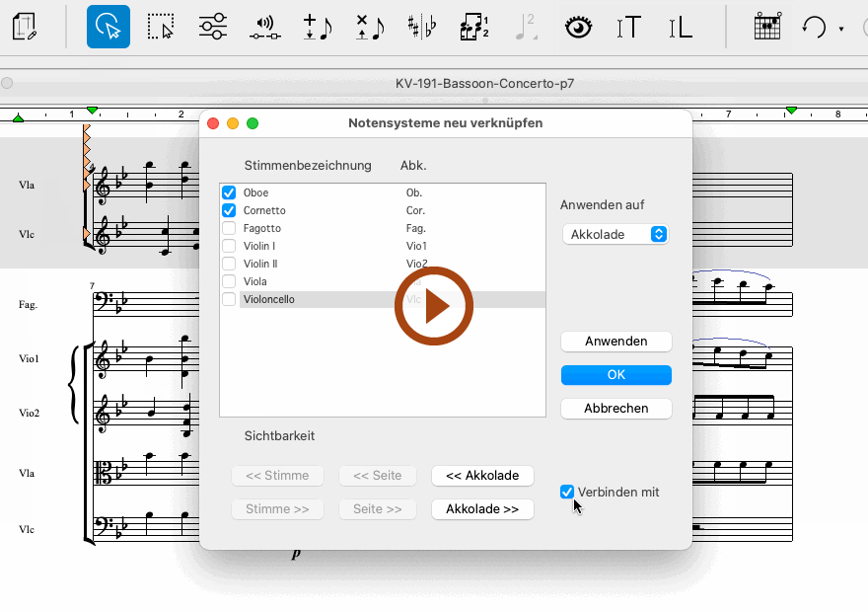Select the arrow pointer tool

108,27
